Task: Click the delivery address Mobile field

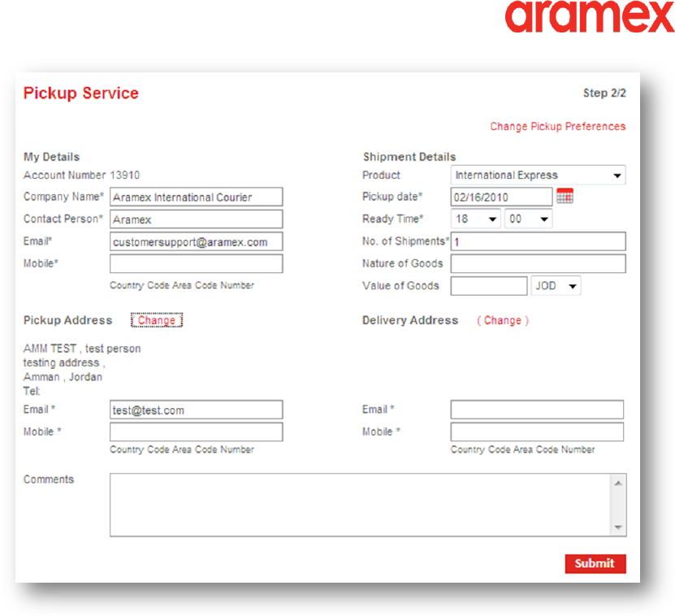Action: click(x=537, y=432)
